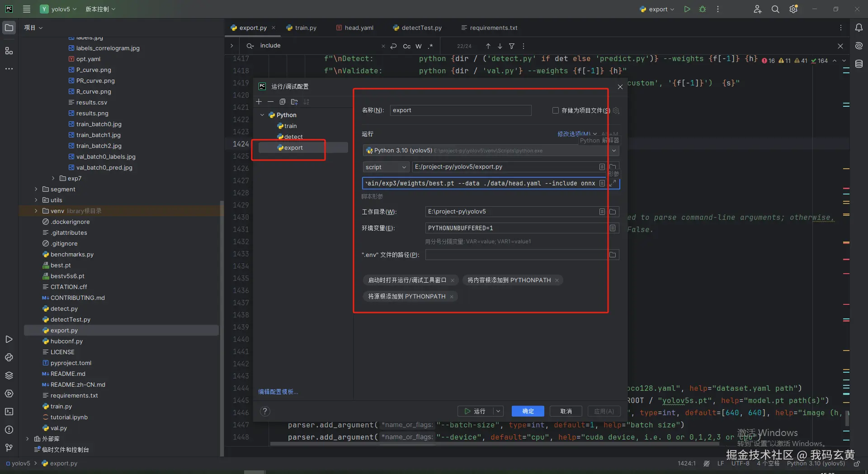The image size is (868, 474).
Task: Add new run configuration with plus icon
Action: [x=259, y=102]
